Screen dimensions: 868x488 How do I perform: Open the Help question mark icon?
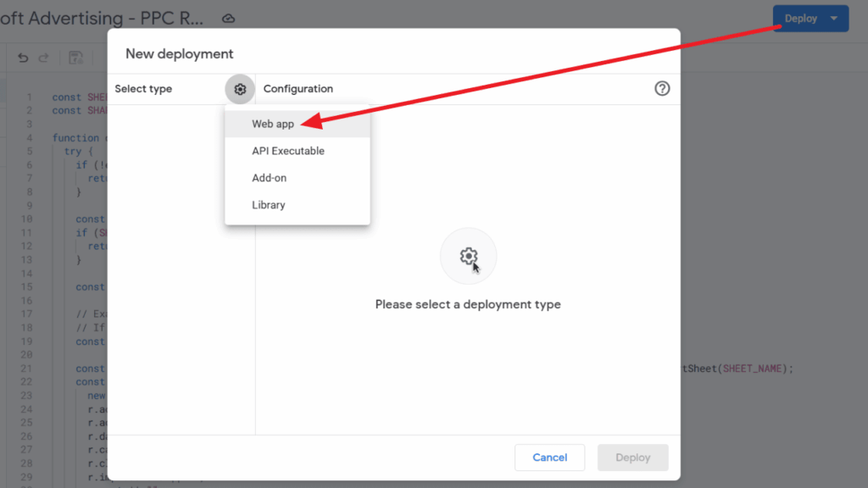pos(662,88)
